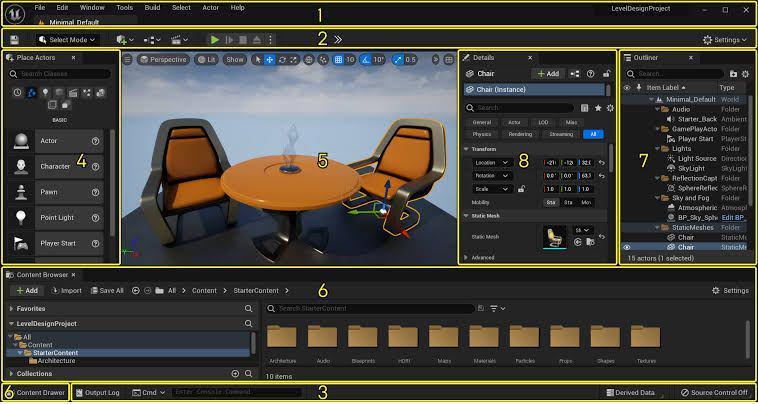758x404 pixels.
Task: Click Save All in Content Browser
Action: click(107, 290)
